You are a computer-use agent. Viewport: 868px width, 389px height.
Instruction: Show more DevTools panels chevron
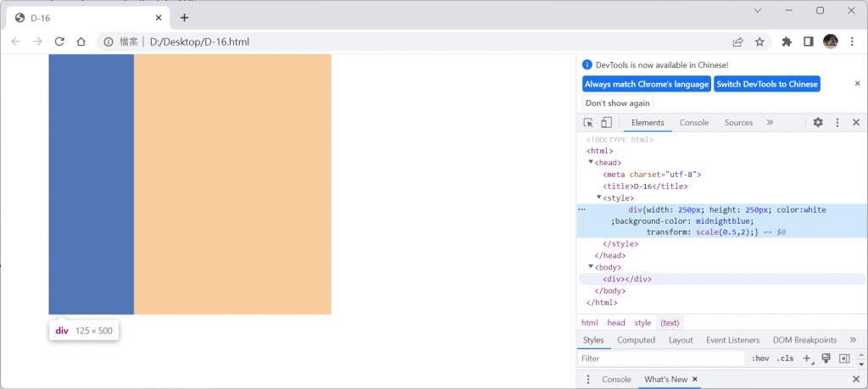[770, 122]
